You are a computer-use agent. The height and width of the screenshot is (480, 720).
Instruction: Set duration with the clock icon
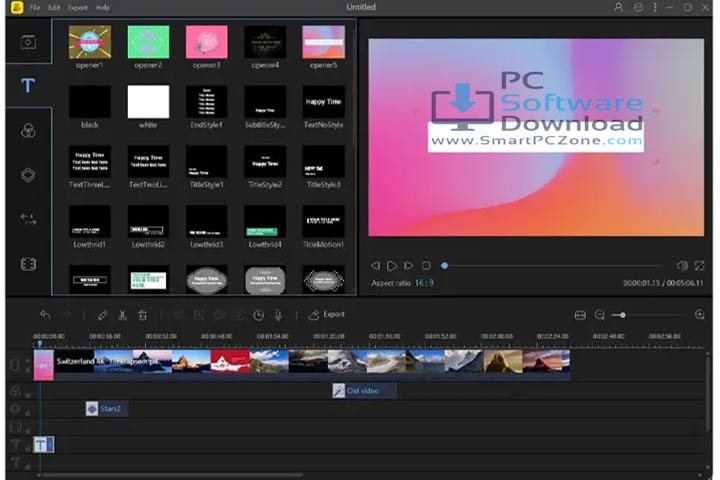259,315
